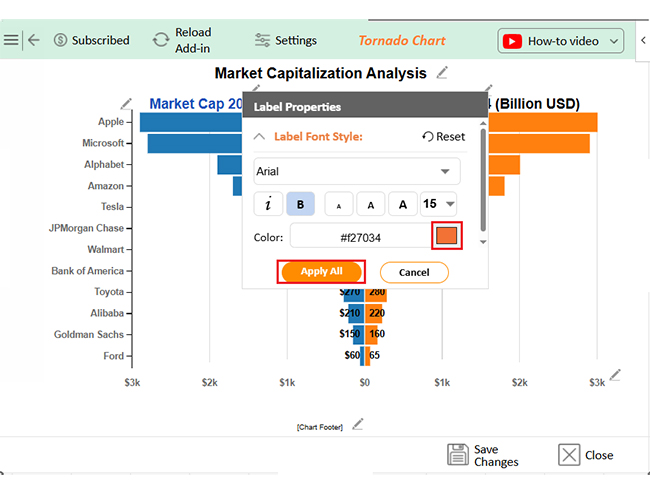The width and height of the screenshot is (650, 494).
Task: Click the Market Capitalization Analysis title
Action: 320,73
